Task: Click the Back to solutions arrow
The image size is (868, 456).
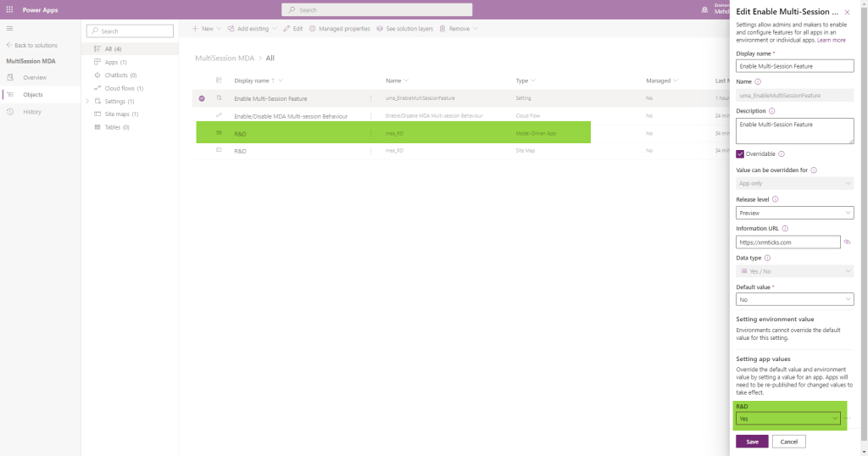Action: [x=10, y=45]
